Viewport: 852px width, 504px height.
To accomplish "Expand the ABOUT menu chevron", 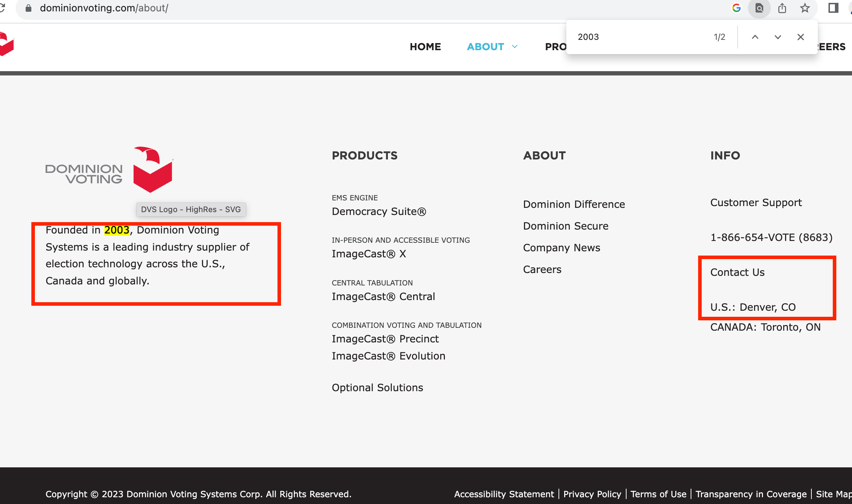I will pyautogui.click(x=515, y=47).
